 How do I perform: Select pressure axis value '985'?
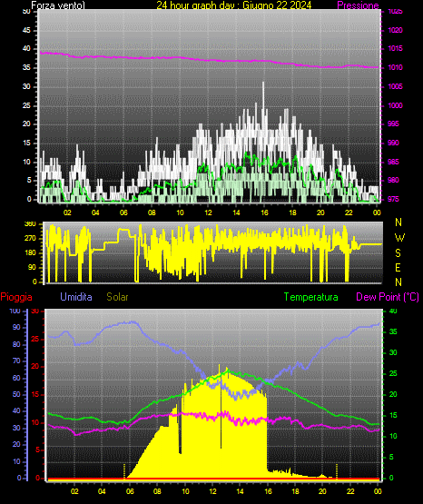coord(393,162)
